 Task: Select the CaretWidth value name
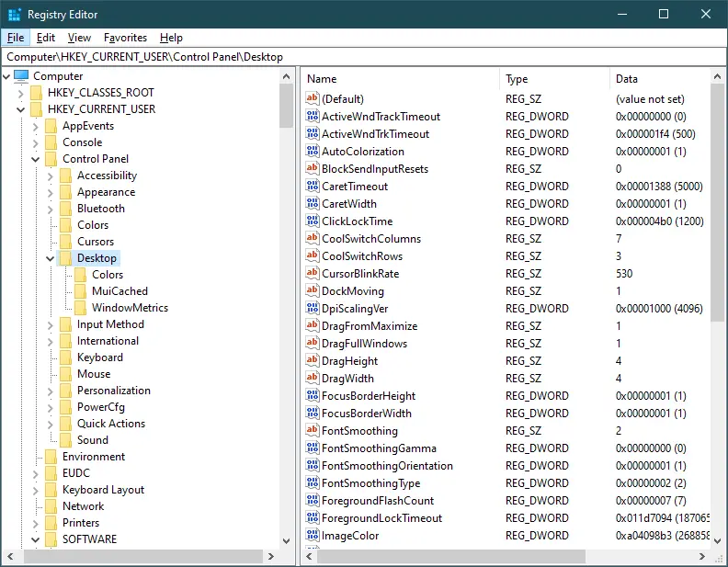pyautogui.click(x=349, y=204)
